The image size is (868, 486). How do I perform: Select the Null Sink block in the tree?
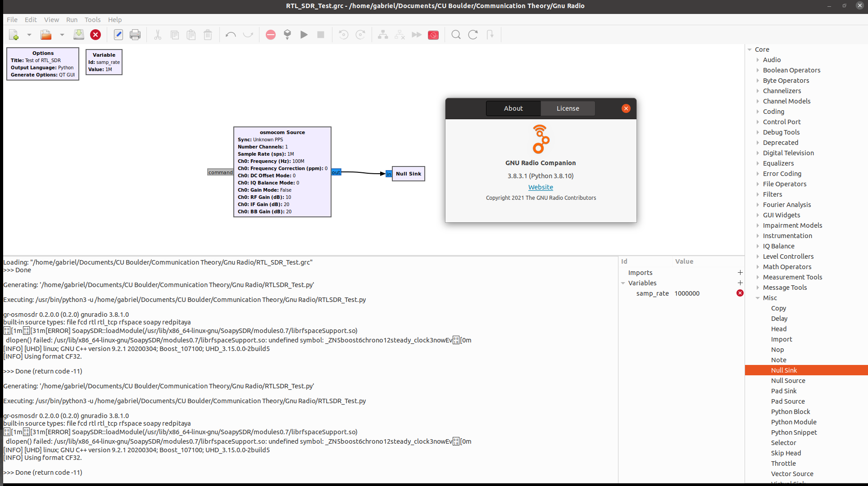[784, 370]
